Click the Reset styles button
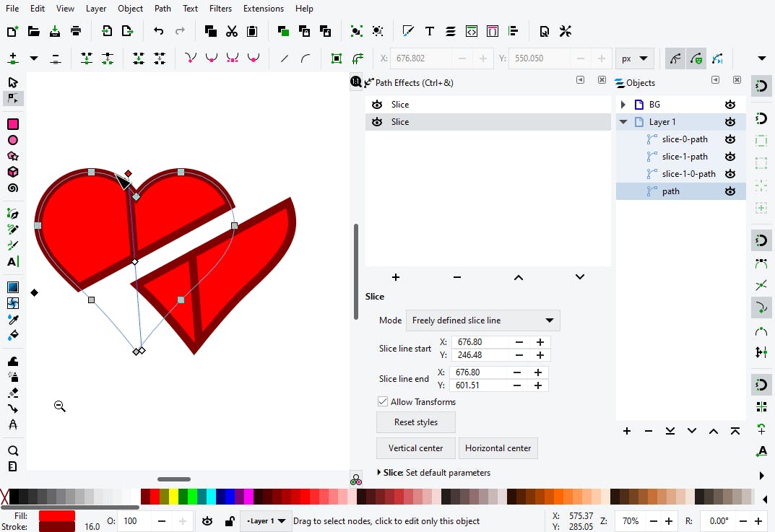This screenshot has height=532, width=775. 416,422
